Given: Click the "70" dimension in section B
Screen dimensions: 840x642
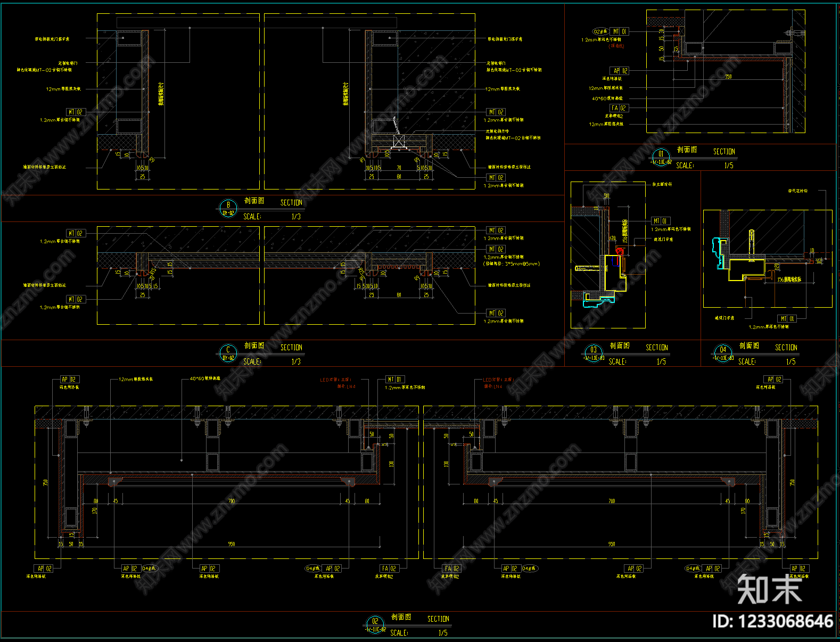Looking at the screenshot, I should pos(399,168).
